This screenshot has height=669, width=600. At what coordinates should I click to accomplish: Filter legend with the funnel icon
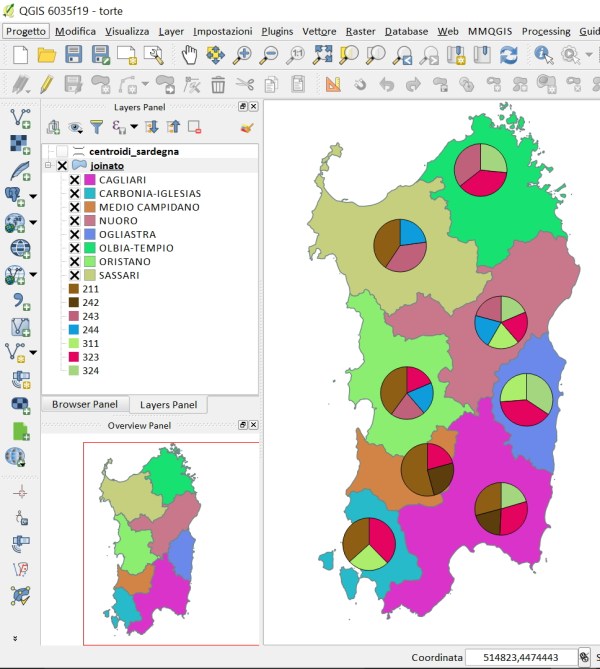[x=96, y=127]
